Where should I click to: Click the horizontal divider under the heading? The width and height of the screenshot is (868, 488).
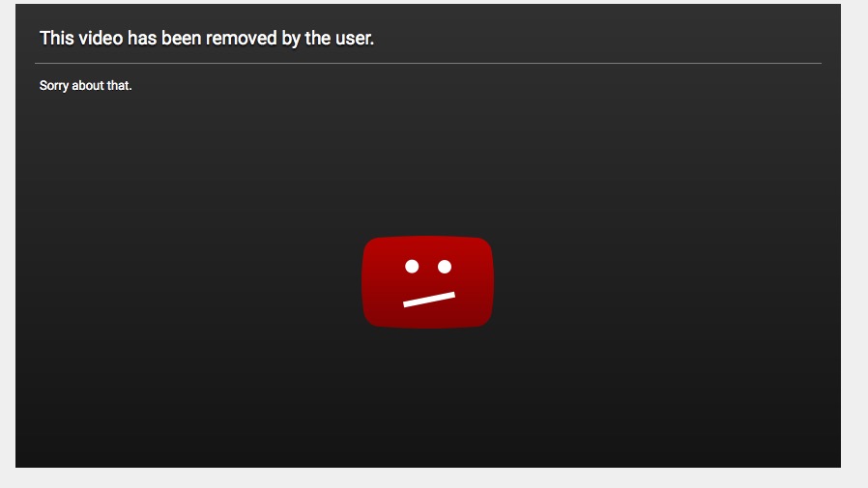428,64
